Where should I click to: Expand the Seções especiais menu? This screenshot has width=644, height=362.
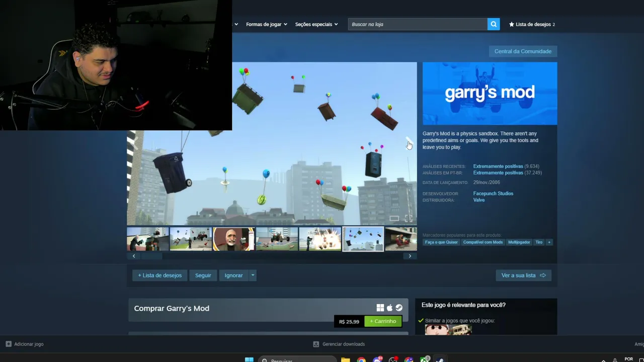tap(316, 24)
